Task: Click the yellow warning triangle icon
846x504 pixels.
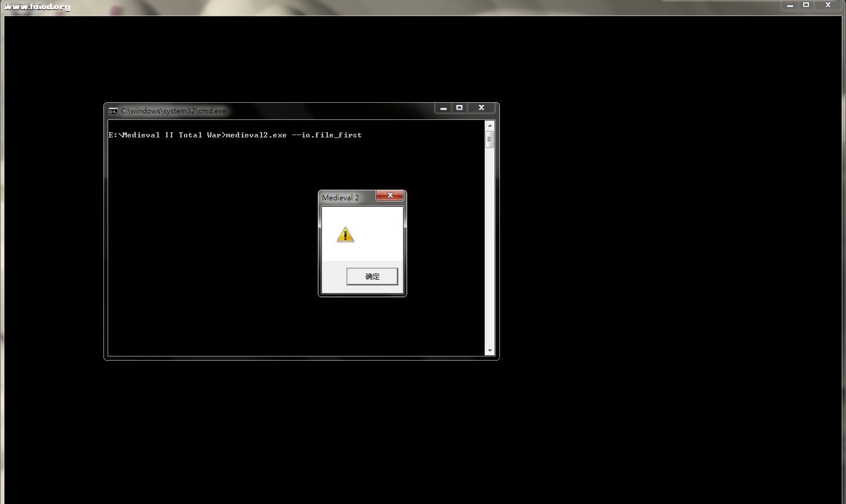Action: (x=345, y=235)
